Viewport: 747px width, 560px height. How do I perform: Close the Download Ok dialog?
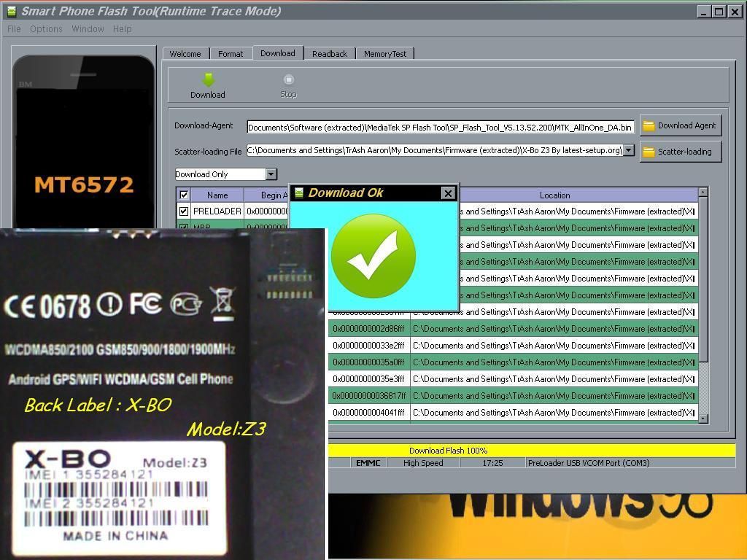click(x=448, y=193)
